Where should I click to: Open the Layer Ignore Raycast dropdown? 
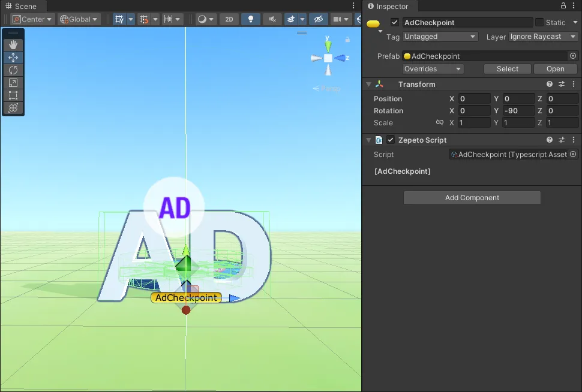click(543, 37)
